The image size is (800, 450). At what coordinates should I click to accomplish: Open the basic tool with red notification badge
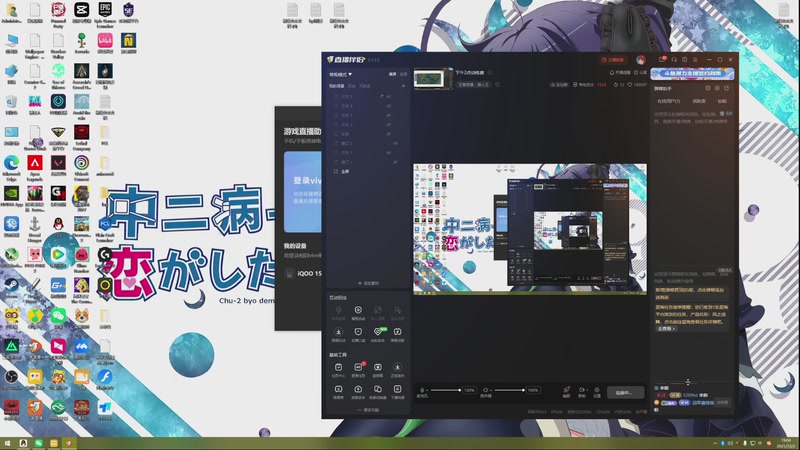pyautogui.click(x=358, y=367)
